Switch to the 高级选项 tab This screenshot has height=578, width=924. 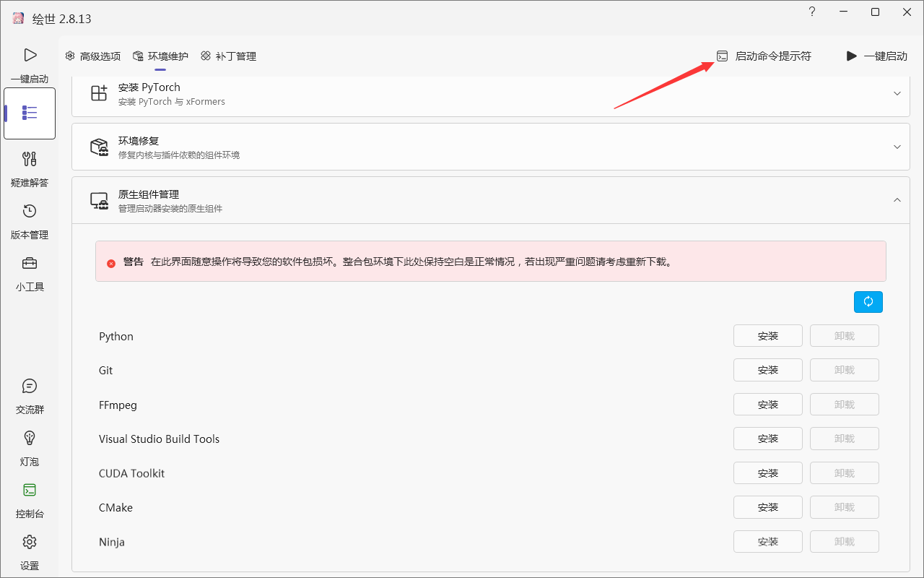pos(93,56)
